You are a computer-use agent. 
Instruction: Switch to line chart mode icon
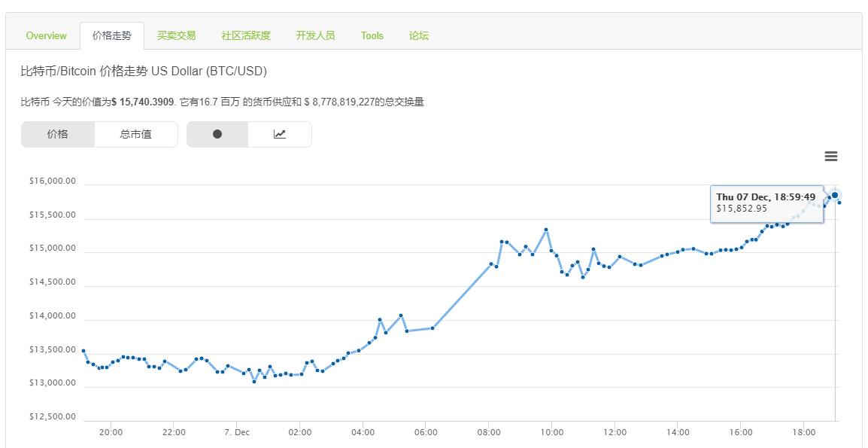tap(280, 134)
